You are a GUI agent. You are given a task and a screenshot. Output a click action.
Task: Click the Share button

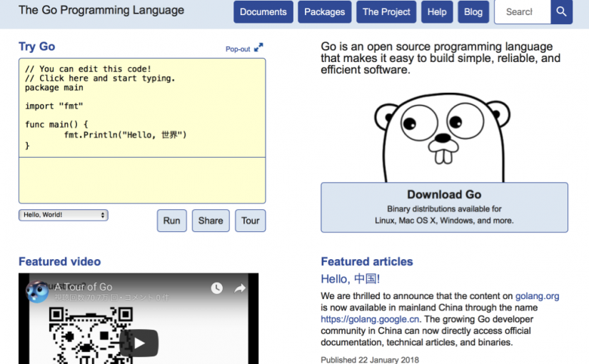(x=211, y=221)
